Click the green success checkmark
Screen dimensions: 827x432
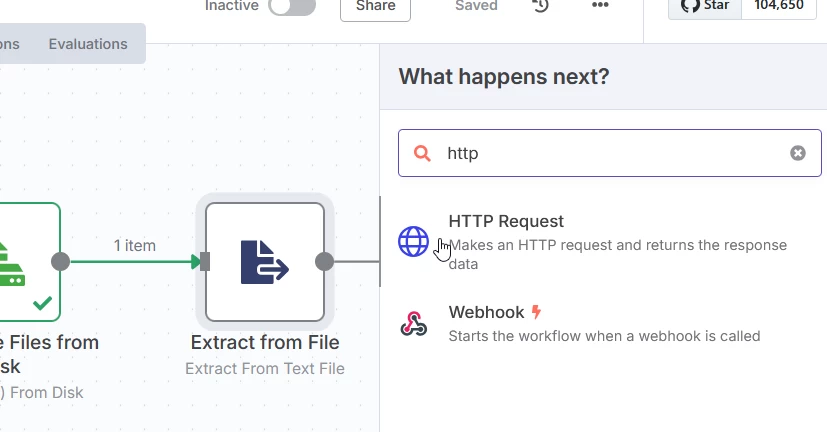click(42, 302)
